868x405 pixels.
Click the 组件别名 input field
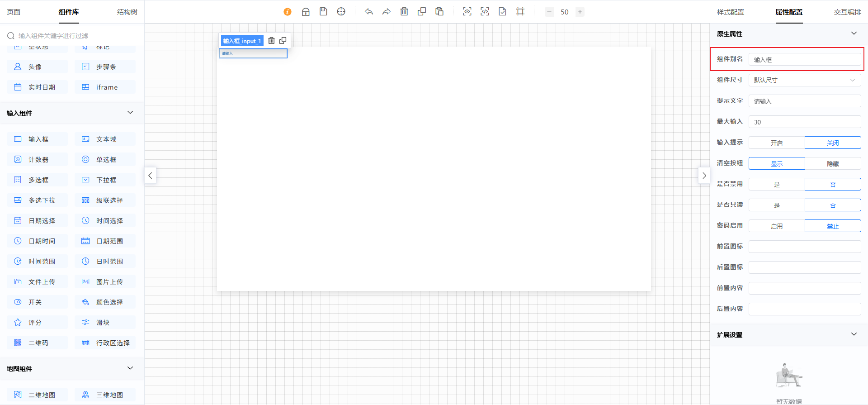pos(805,60)
